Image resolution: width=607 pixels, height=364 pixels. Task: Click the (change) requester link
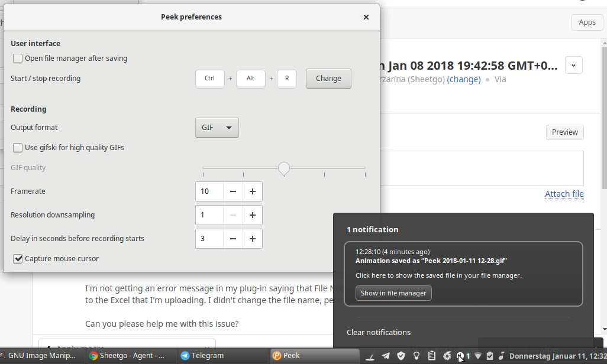pyautogui.click(x=464, y=79)
